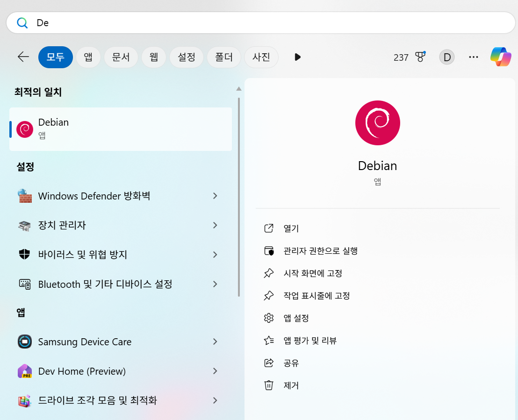The width and height of the screenshot is (518, 420).
Task: Choose 제거 to uninstall Debian
Action: 291,385
